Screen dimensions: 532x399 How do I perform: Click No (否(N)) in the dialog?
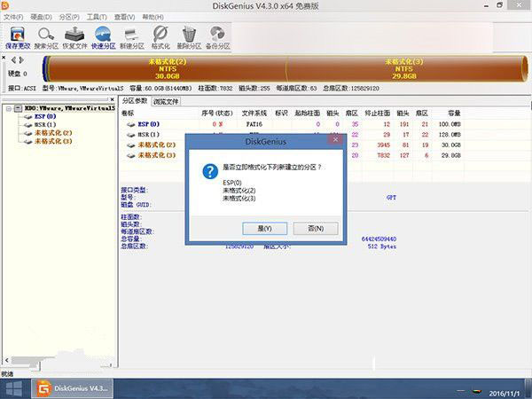(x=316, y=229)
